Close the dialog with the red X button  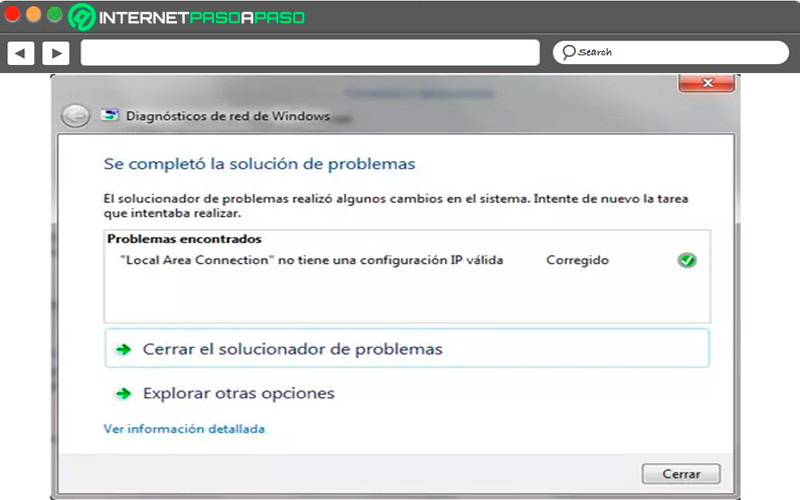tap(707, 83)
